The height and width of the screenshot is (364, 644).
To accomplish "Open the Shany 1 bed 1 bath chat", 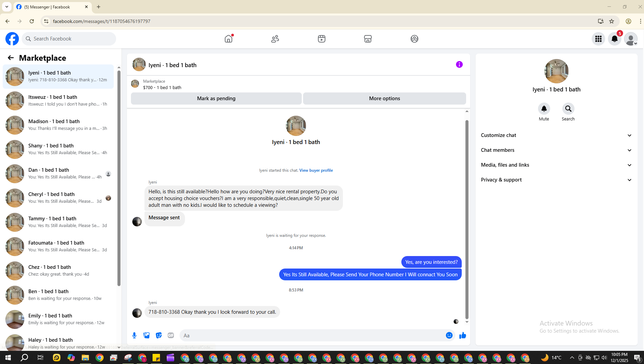I will pyautogui.click(x=58, y=149).
